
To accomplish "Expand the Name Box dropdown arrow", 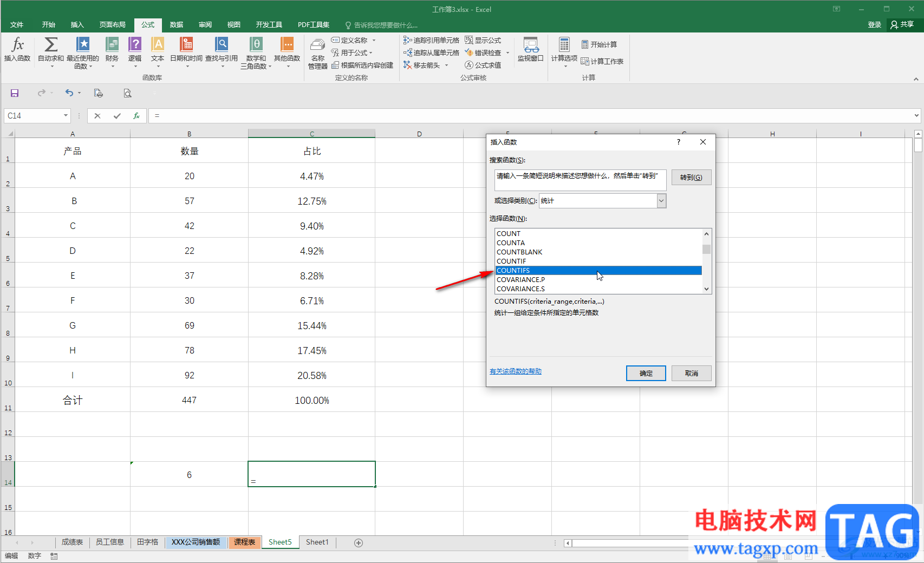I will pyautogui.click(x=66, y=115).
